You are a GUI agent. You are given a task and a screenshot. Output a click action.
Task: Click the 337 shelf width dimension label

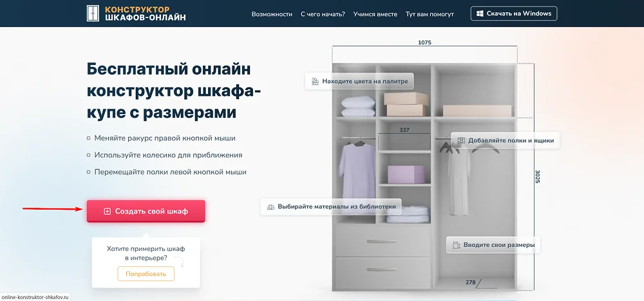point(404,130)
